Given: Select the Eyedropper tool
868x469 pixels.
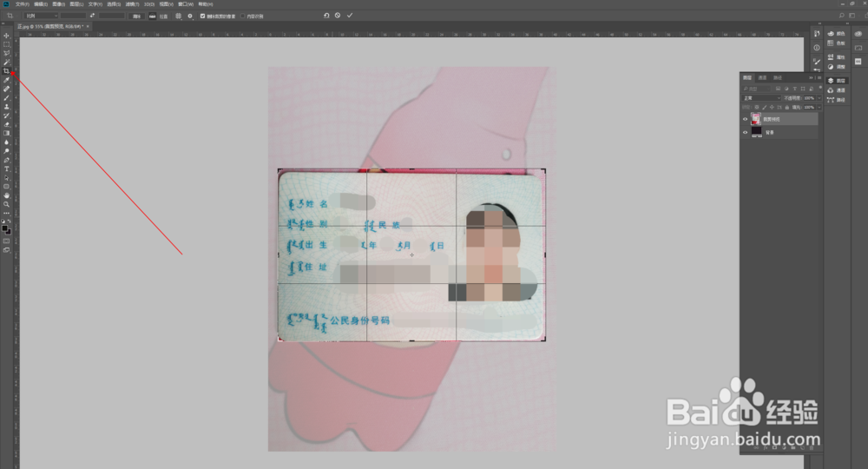Looking at the screenshot, I should [7, 80].
